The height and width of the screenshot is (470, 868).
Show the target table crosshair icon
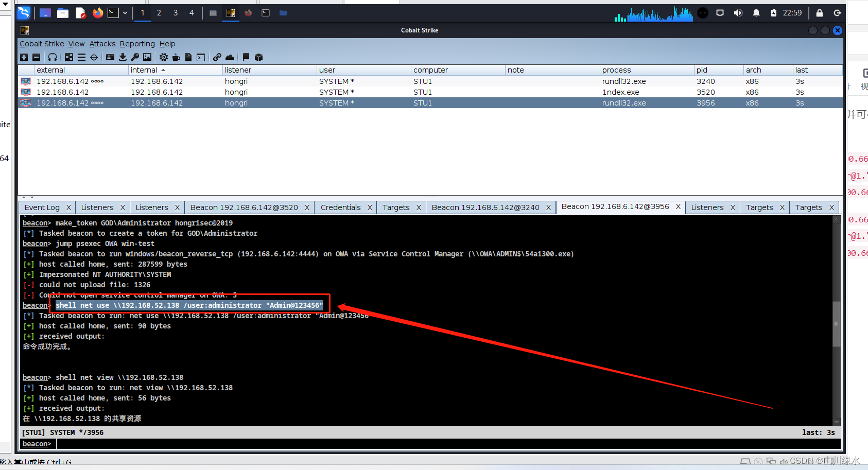pyautogui.click(x=94, y=57)
